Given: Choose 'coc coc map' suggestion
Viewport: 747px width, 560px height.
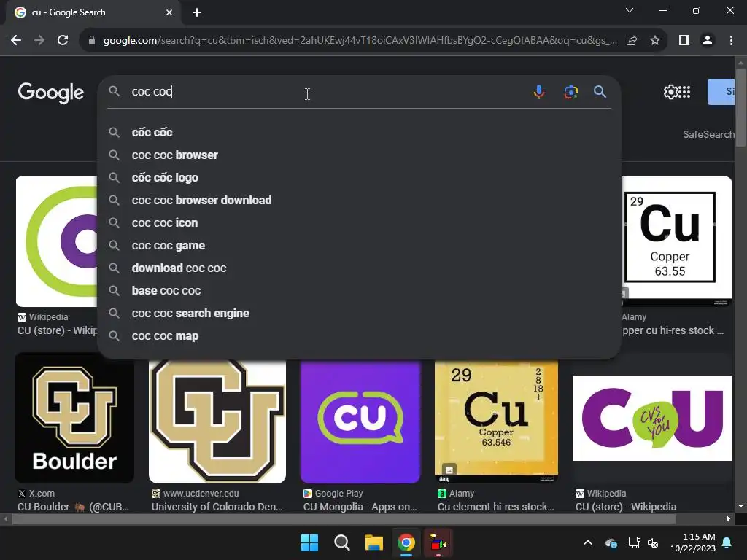Looking at the screenshot, I should pyautogui.click(x=359, y=335).
